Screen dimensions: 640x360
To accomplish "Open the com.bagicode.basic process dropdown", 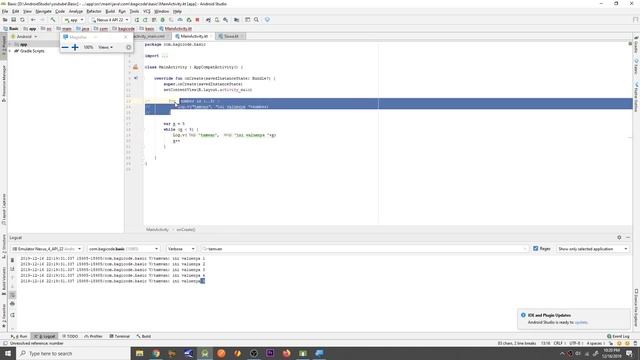I will (123, 249).
